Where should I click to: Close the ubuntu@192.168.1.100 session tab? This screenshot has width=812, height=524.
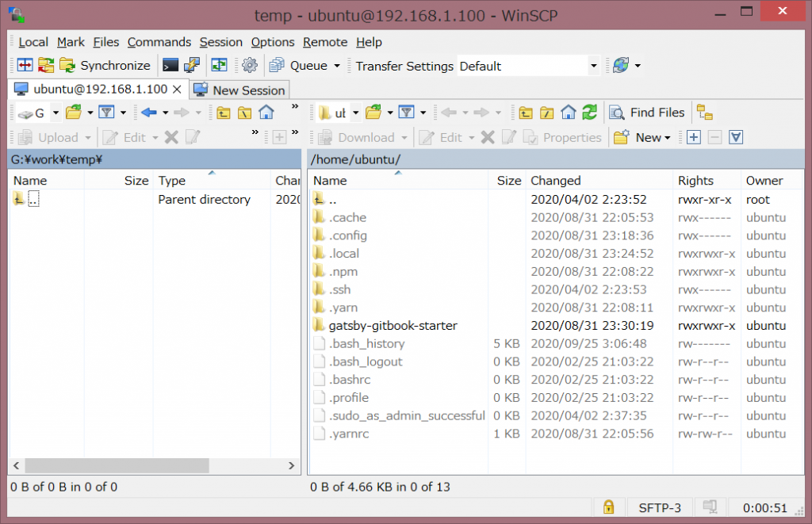coord(177,89)
